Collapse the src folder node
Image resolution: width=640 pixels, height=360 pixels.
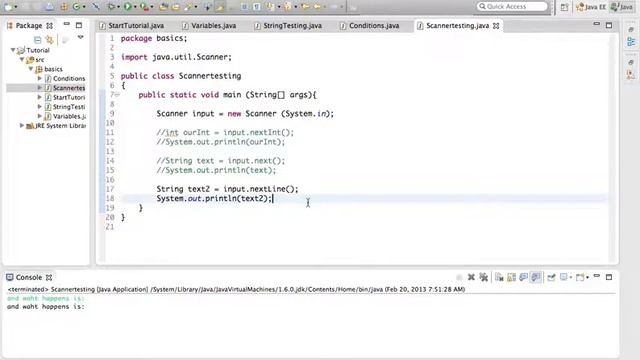click(x=22, y=59)
